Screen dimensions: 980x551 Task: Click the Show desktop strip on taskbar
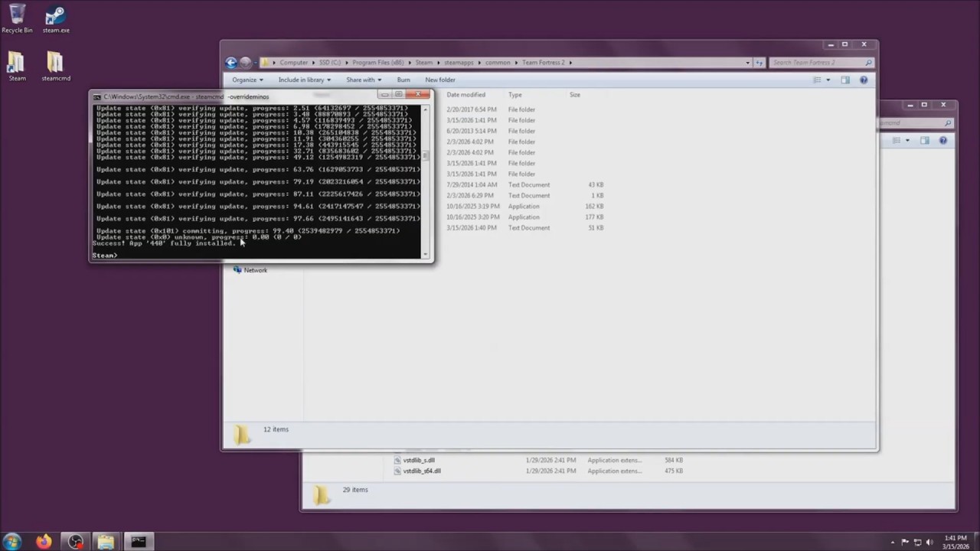(976, 542)
